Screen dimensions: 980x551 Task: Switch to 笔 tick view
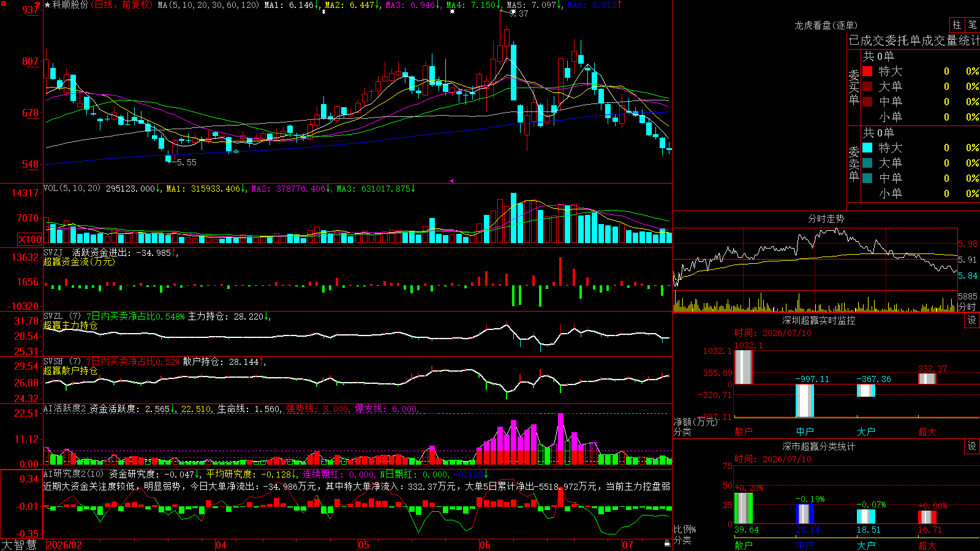coord(973,25)
